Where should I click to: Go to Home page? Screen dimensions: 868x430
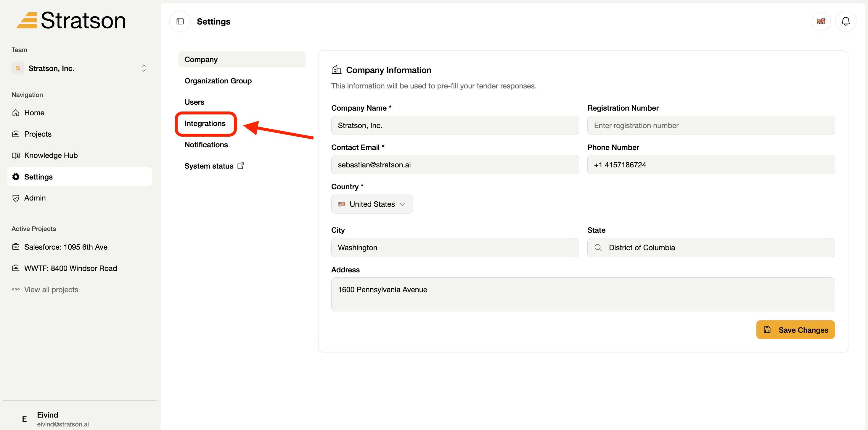(x=80, y=113)
